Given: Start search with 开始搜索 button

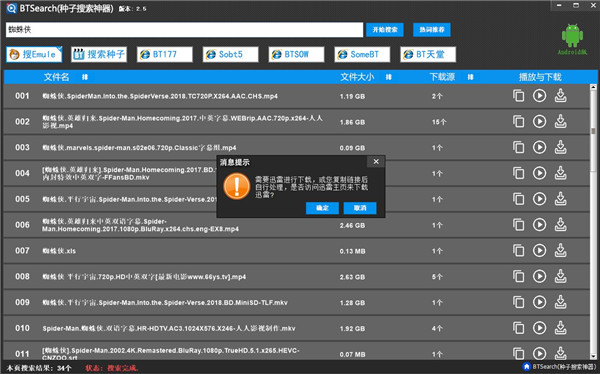Looking at the screenshot, I should click(x=385, y=30).
